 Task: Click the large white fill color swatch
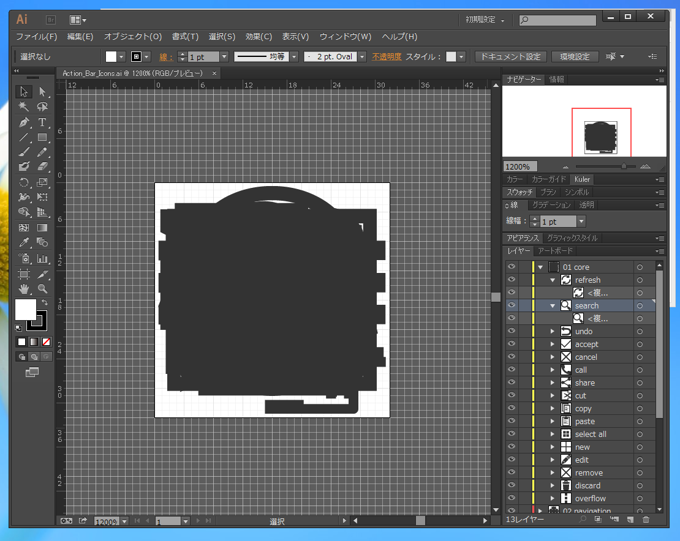26,309
